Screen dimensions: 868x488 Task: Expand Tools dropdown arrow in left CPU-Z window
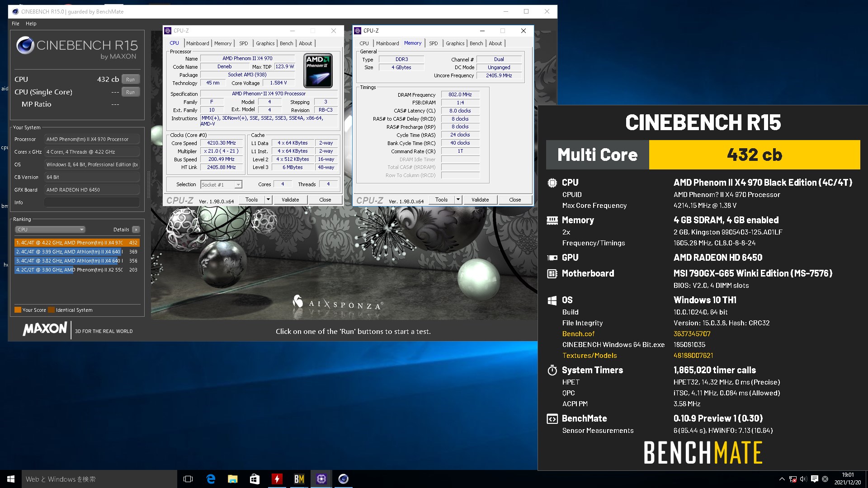pos(268,200)
